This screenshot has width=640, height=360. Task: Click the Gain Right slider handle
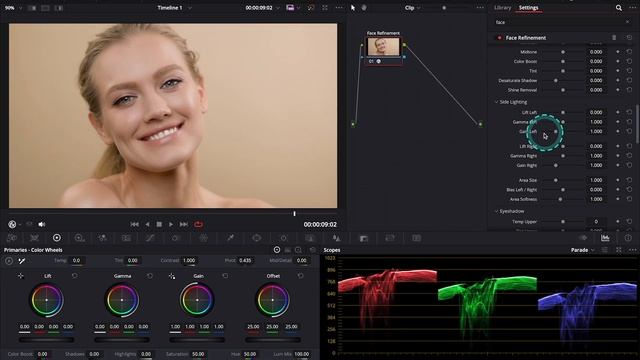556,165
